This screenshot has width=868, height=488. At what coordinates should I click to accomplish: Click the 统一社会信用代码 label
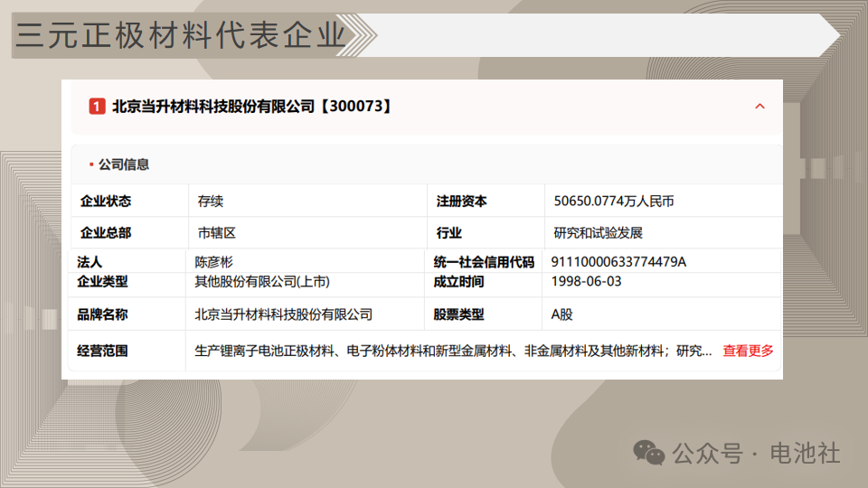pyautogui.click(x=484, y=262)
